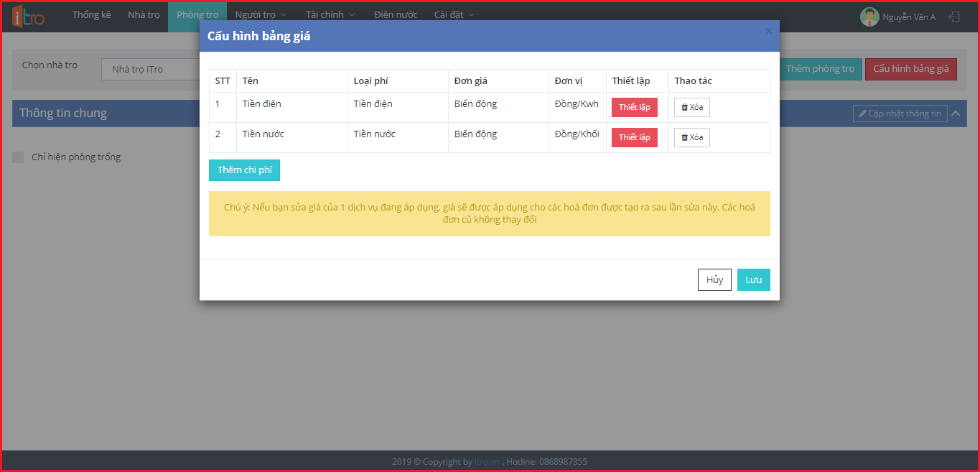This screenshot has height=472, width=980.
Task: Open the Cài đặt dropdown menu
Action: [454, 15]
